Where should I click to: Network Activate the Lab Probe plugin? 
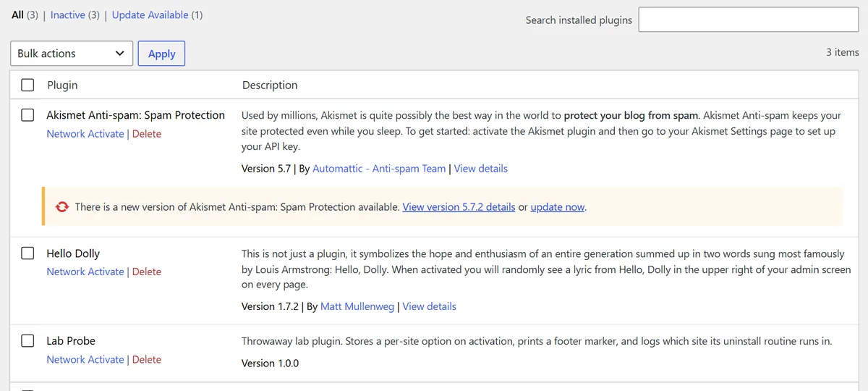[85, 359]
